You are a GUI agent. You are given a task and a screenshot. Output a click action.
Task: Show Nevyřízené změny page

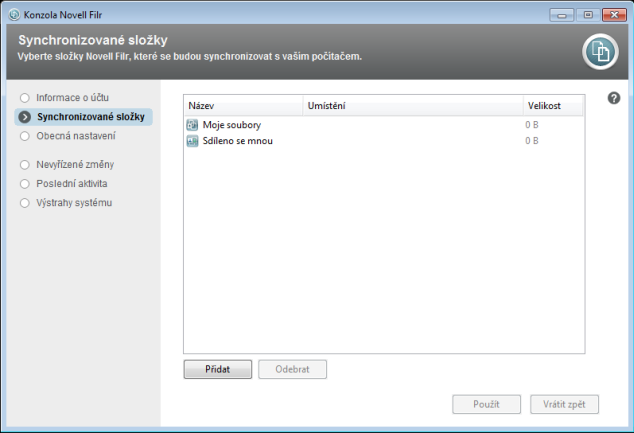[75, 165]
